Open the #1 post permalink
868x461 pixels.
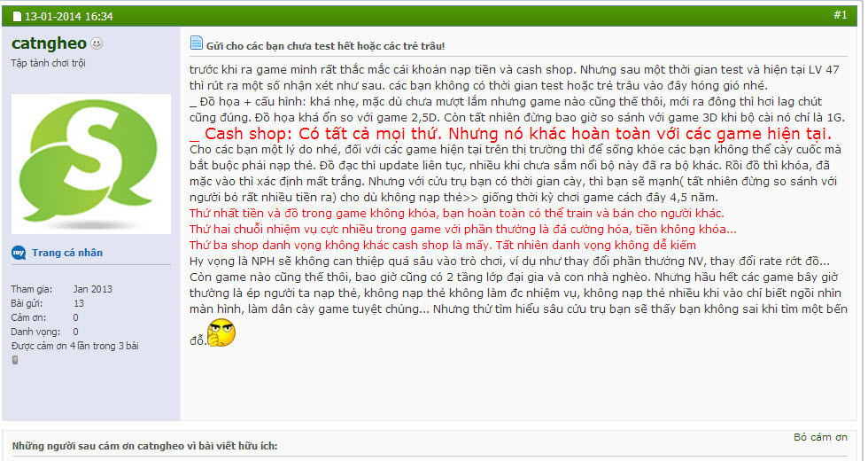coord(841,15)
